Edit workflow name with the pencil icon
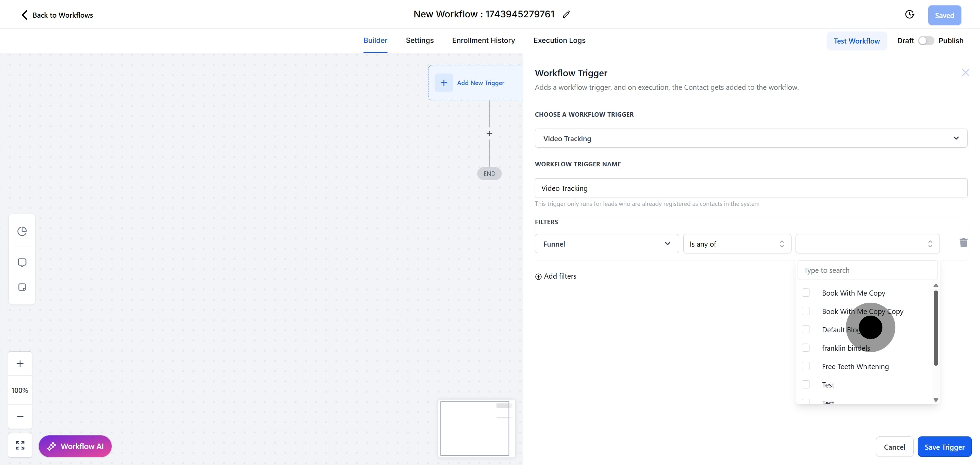 click(x=567, y=14)
